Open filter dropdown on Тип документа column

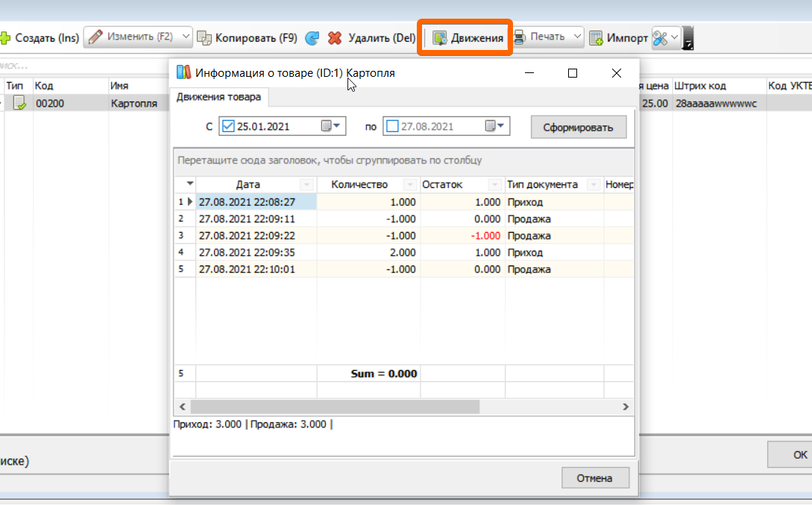(x=594, y=184)
